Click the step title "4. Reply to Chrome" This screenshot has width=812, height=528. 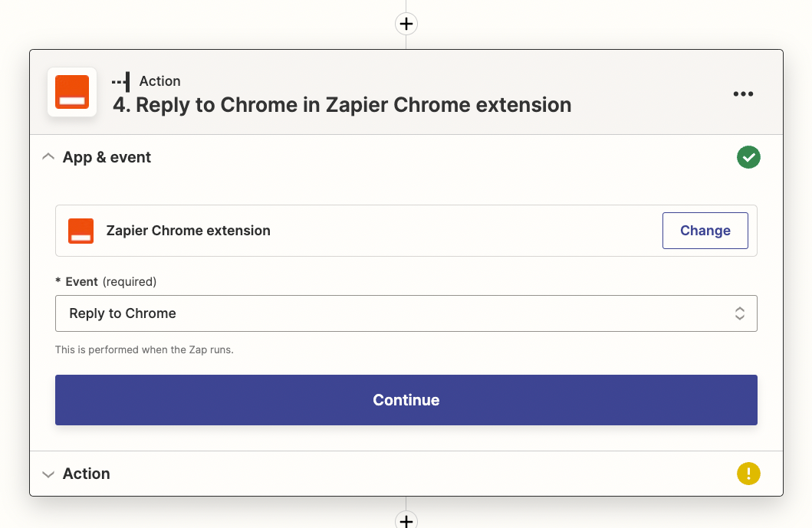[342, 105]
